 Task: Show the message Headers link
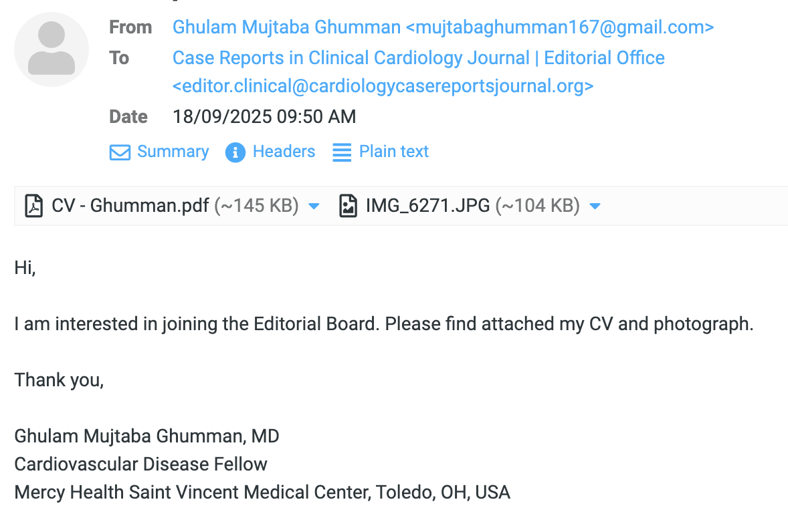284,152
